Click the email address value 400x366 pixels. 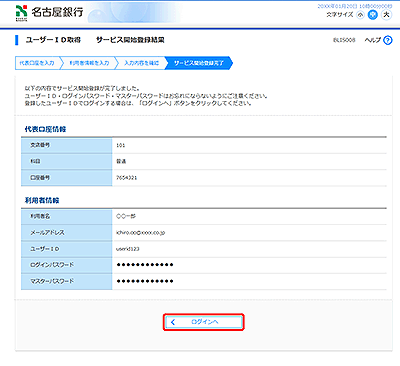click(x=140, y=233)
